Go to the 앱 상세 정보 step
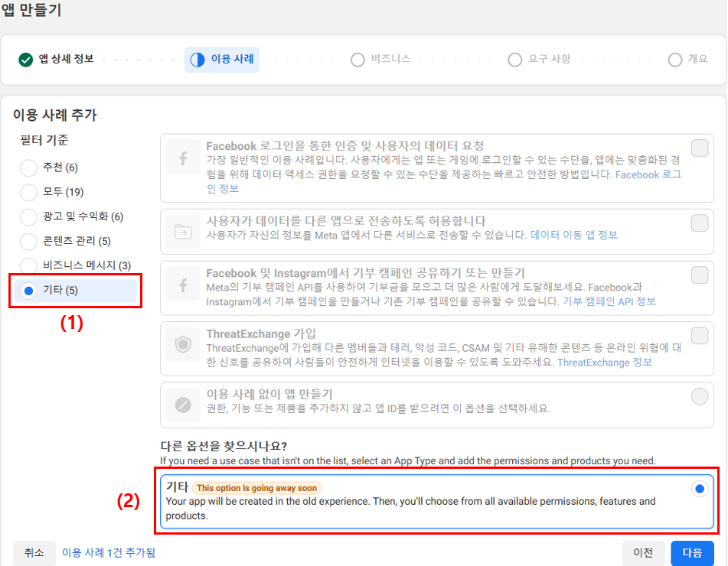728x566 pixels. (x=57, y=60)
